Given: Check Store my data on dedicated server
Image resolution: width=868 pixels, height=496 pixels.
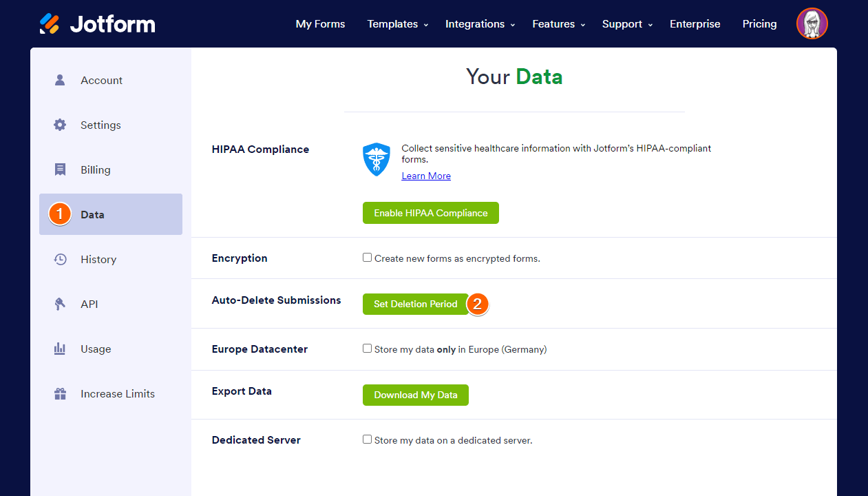Looking at the screenshot, I should coord(367,440).
